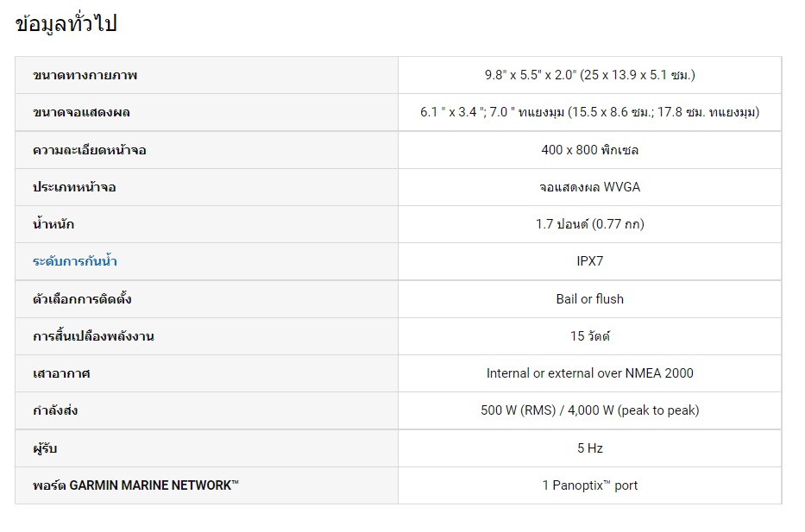
Task: Click the Bail or flush mounting value
Action: click(590, 298)
